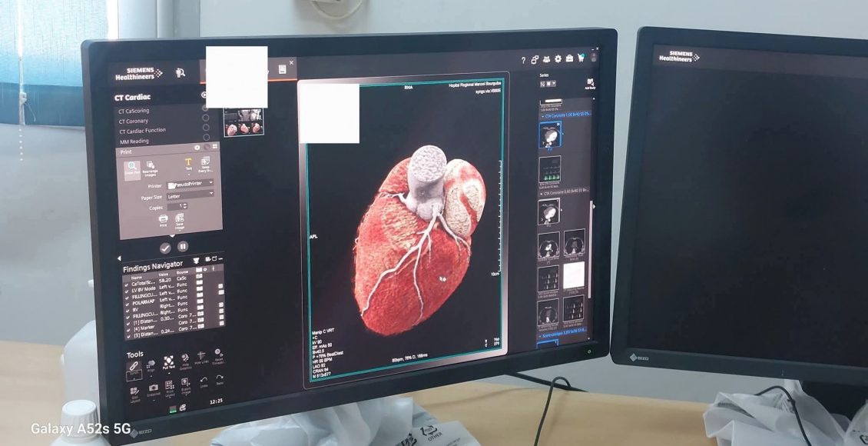Click the Undo arrow in Tools
This screenshot has width=868, height=446.
pyautogui.click(x=204, y=380)
